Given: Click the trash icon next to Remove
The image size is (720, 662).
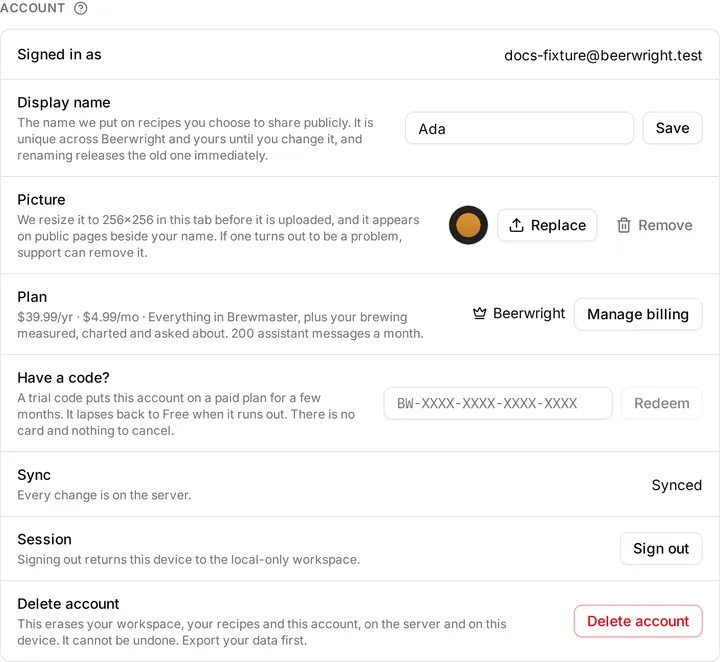Looking at the screenshot, I should (x=624, y=225).
